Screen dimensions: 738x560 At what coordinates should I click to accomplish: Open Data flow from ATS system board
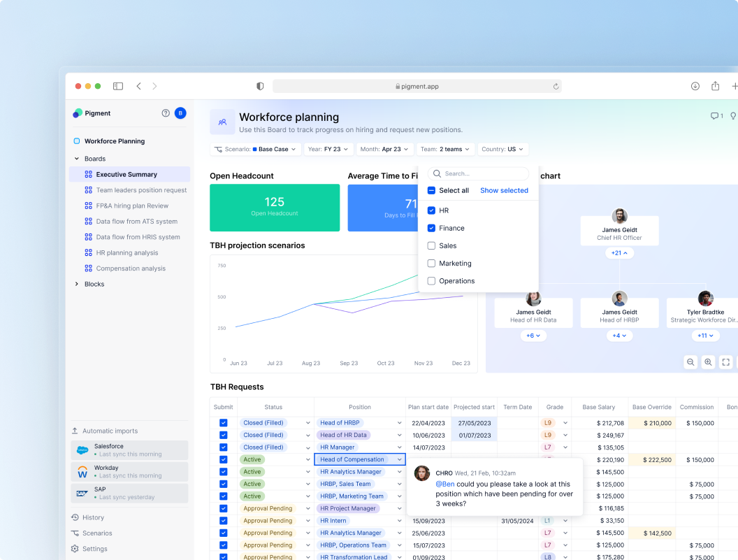tap(131, 222)
